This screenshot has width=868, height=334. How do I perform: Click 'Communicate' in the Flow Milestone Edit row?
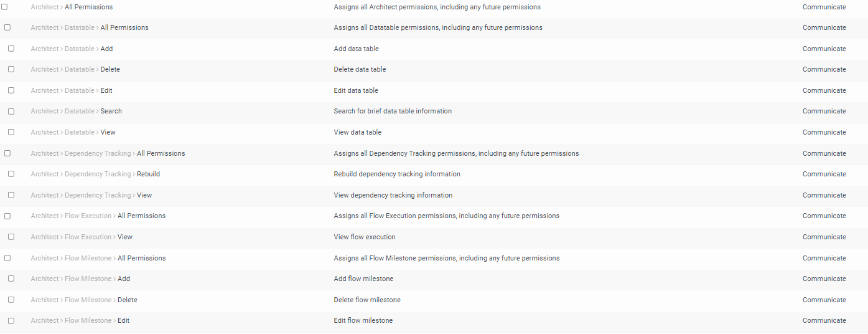[x=824, y=320]
